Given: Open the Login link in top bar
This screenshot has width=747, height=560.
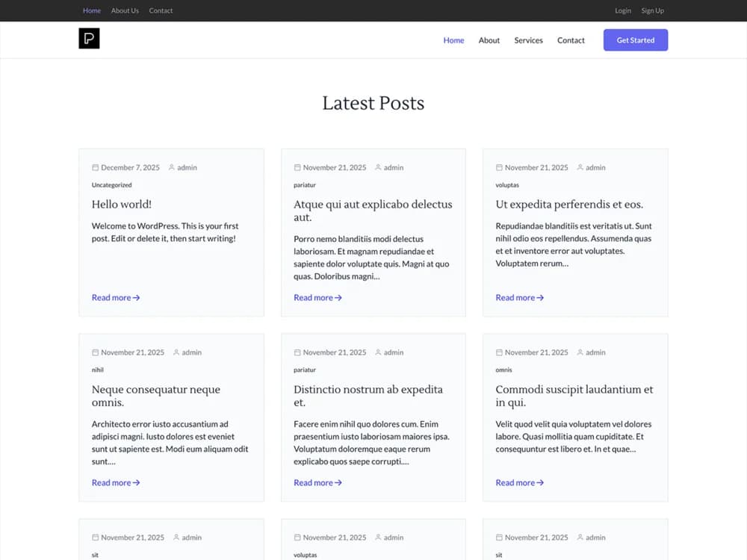Looking at the screenshot, I should tap(623, 10).
